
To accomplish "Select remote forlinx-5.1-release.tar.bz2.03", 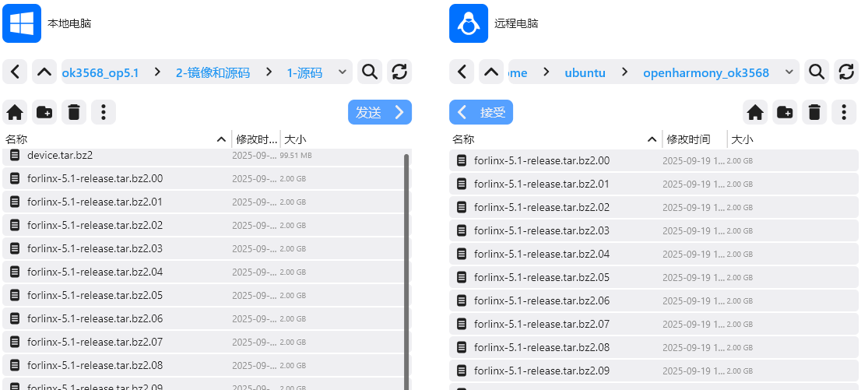I will [654, 230].
